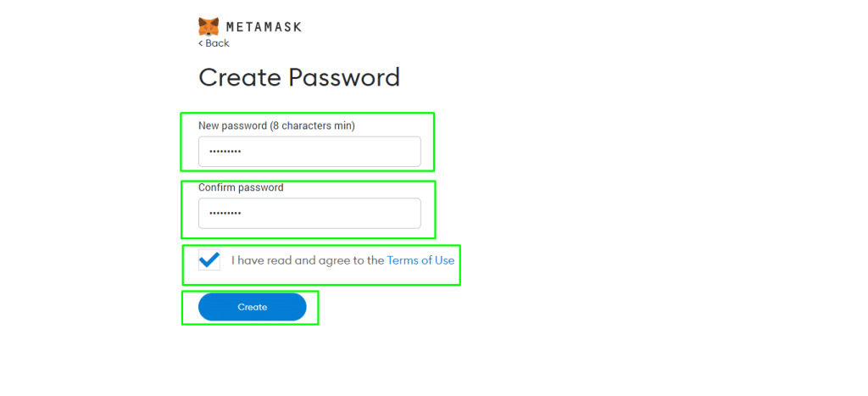Viewport: 868px width, 396px height.
Task: Click the 'New password (8 characters min)' label
Action: (277, 125)
